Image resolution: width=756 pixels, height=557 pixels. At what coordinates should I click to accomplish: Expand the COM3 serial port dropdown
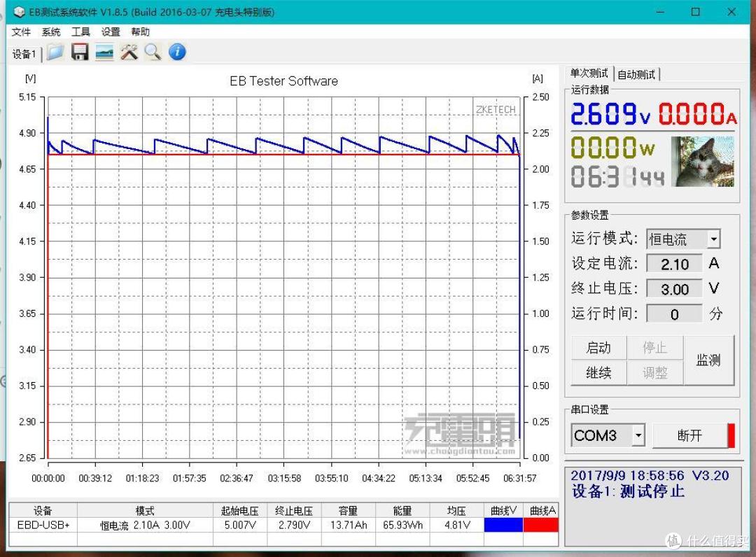coord(639,435)
